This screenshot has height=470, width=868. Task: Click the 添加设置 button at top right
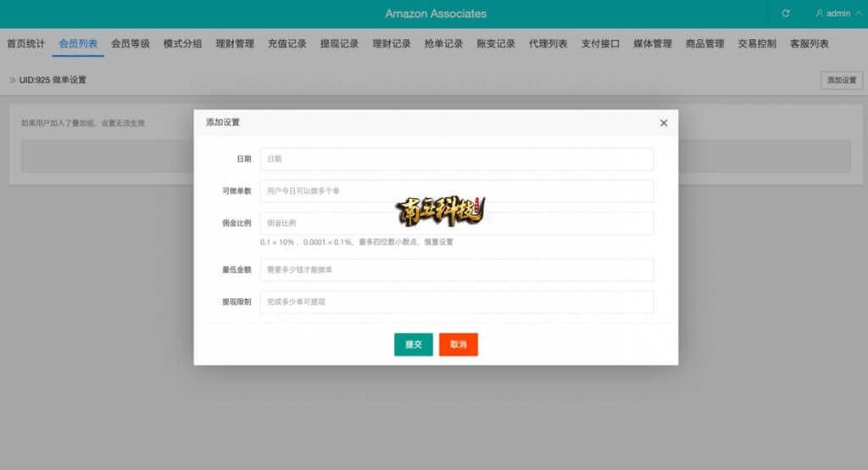[841, 80]
